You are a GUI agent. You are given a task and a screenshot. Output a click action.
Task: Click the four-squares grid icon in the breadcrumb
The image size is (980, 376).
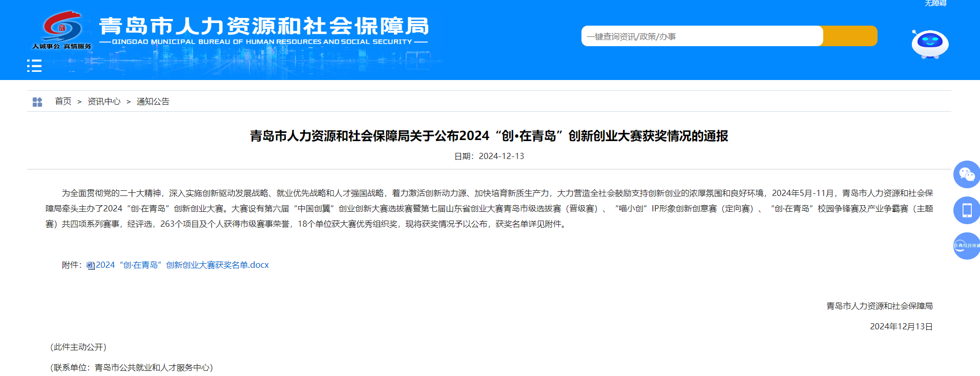click(37, 102)
